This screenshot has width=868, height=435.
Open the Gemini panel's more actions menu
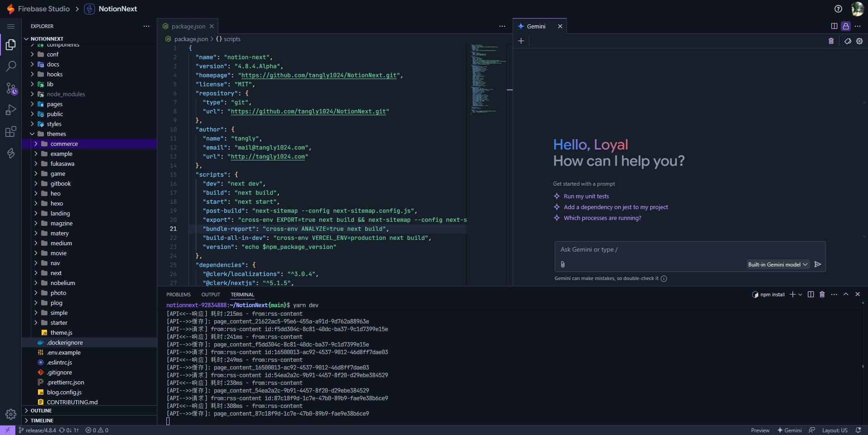coord(858,26)
